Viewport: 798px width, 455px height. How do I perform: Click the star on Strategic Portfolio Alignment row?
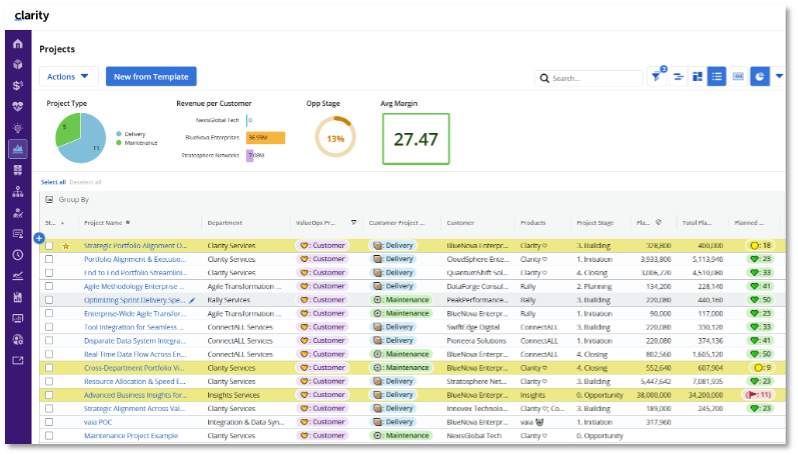click(x=66, y=245)
